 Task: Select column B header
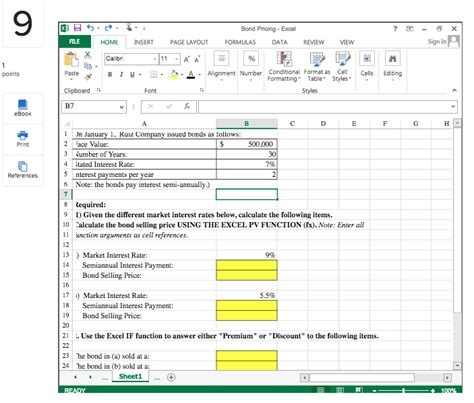246,123
